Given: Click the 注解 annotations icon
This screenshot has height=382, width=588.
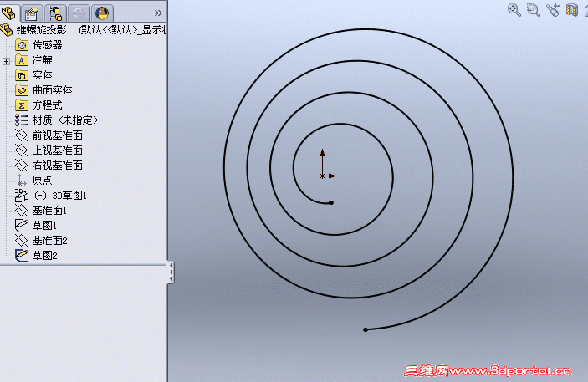Looking at the screenshot, I should point(22,60).
